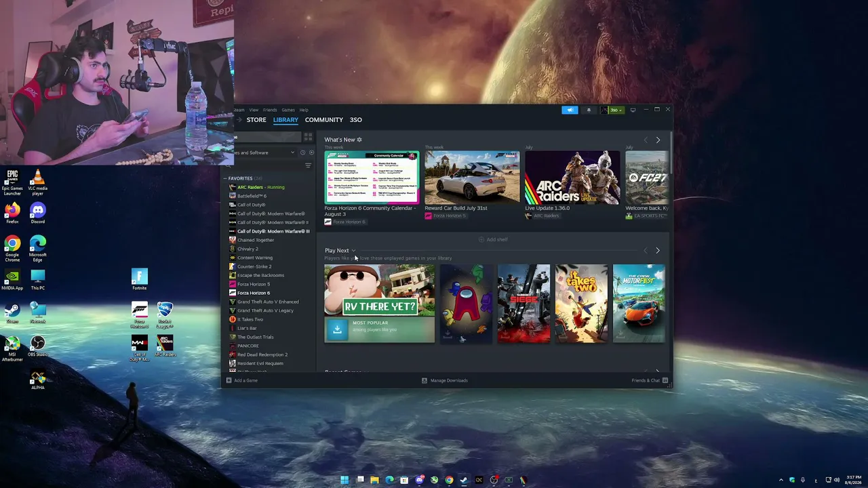868x488 pixels.
Task: Open Google Chrome from the taskbar
Action: (449, 480)
